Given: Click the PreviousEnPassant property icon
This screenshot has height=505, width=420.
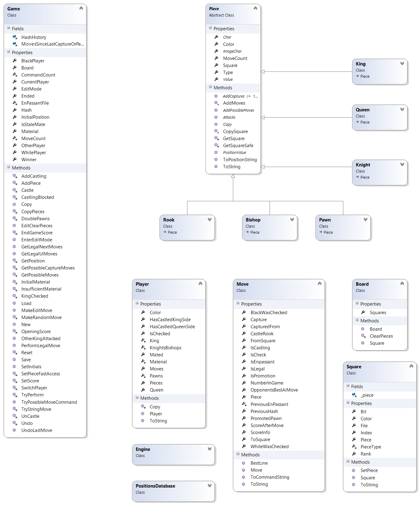Looking at the screenshot, I should (x=244, y=404).
